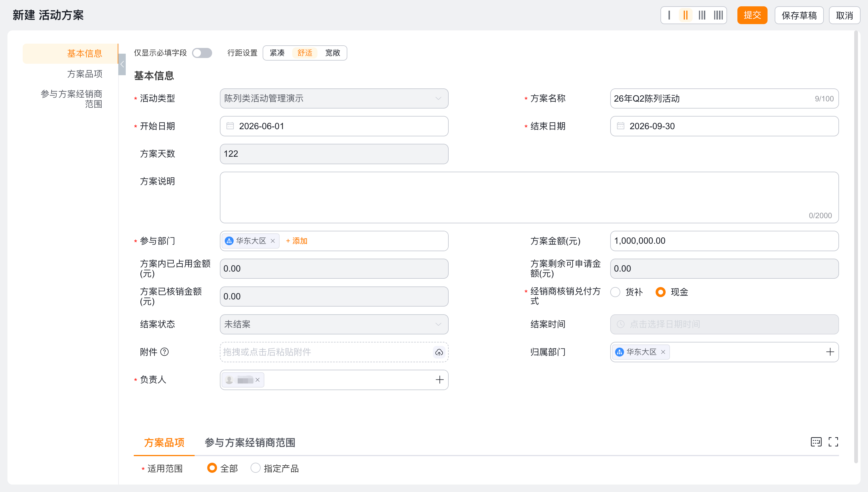Select the two-column layout icon

[x=685, y=15]
